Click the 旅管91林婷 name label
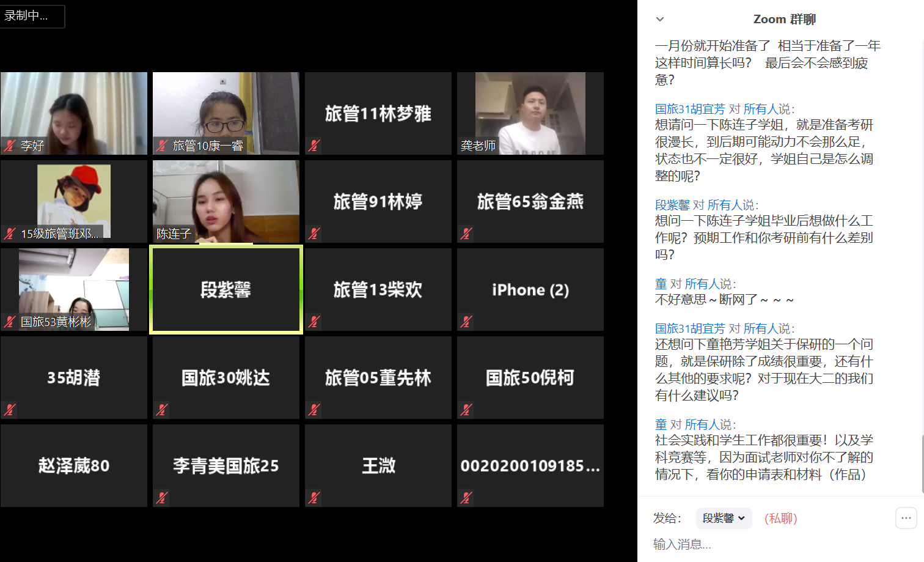This screenshot has height=562, width=924. 378,201
